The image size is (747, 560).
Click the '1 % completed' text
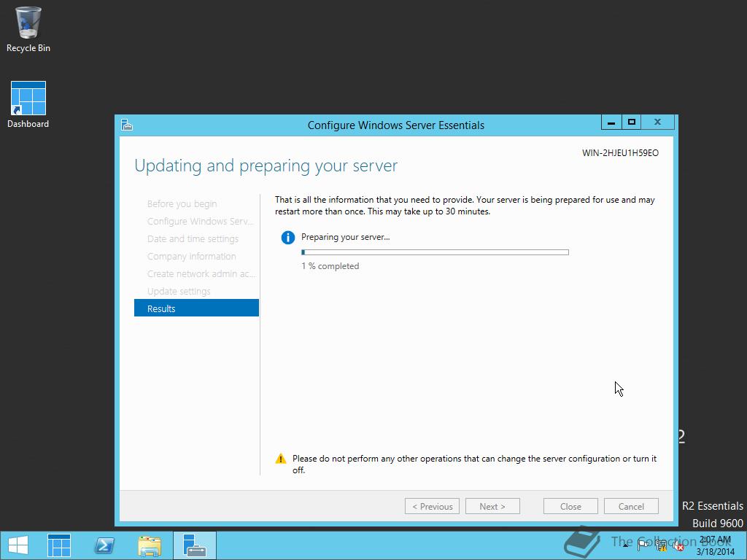click(330, 266)
